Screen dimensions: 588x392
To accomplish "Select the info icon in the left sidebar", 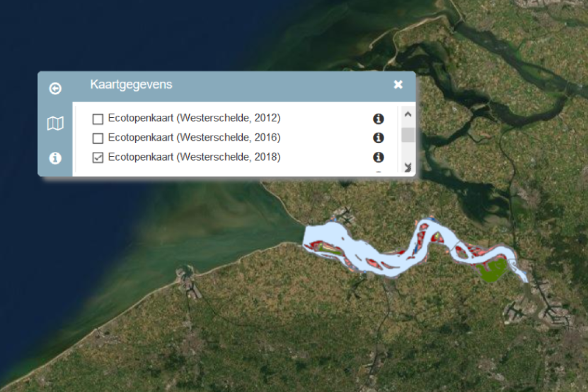I will point(54,158).
